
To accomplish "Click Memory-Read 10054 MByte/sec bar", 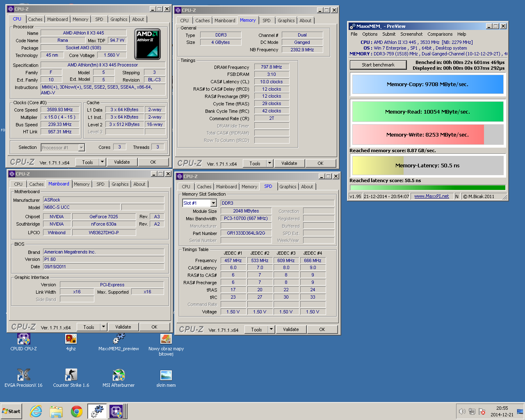I will 427,112.
